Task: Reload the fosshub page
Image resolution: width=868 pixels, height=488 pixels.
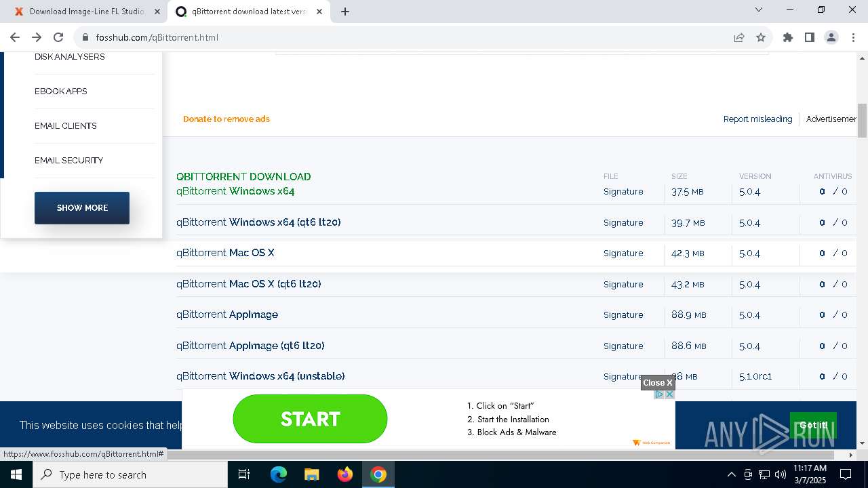Action: pyautogui.click(x=58, y=37)
